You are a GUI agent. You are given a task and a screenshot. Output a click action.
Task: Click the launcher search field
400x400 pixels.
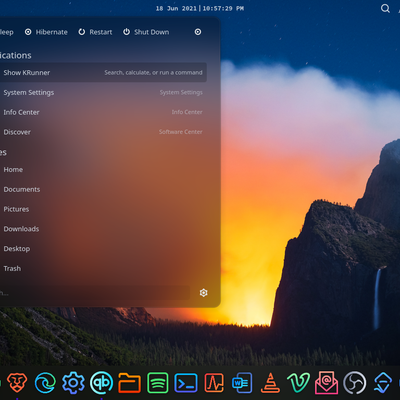[95, 293]
